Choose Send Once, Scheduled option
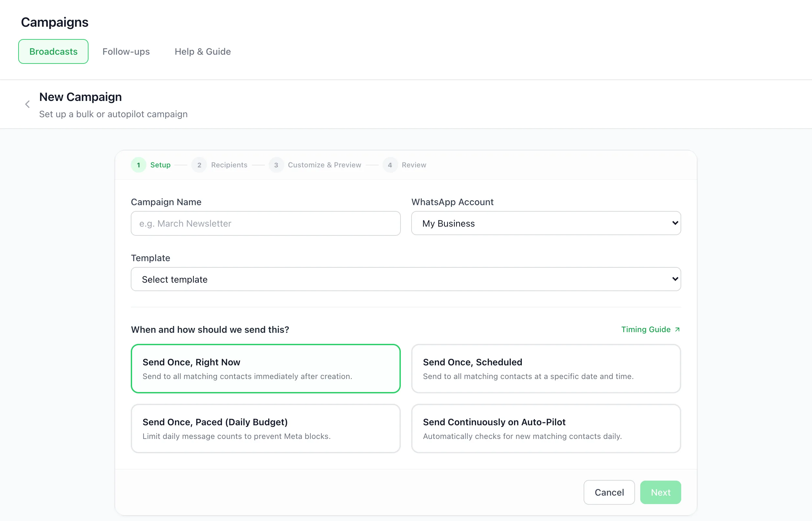 (546, 369)
